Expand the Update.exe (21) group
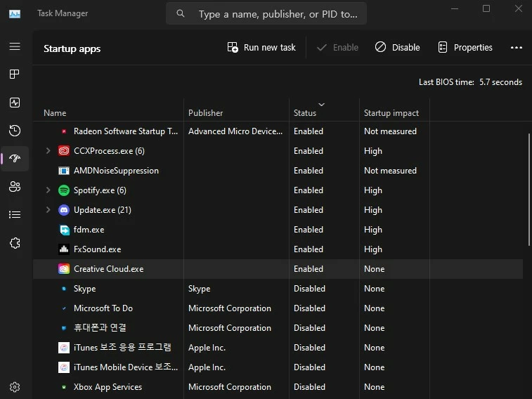Screen dimensions: 532x399 [x=48, y=209]
